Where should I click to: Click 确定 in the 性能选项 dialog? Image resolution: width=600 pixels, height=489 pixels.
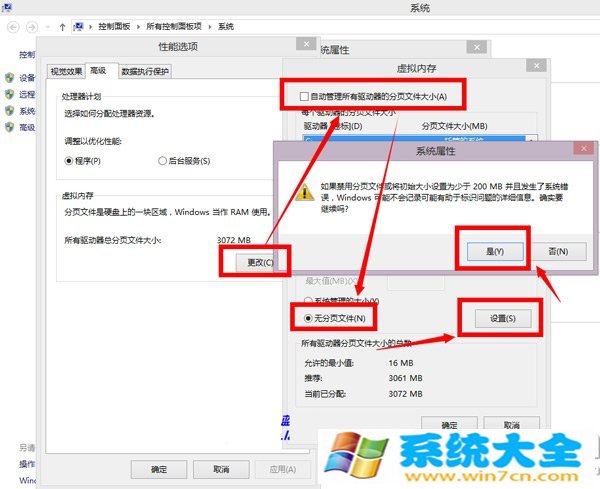(159, 469)
